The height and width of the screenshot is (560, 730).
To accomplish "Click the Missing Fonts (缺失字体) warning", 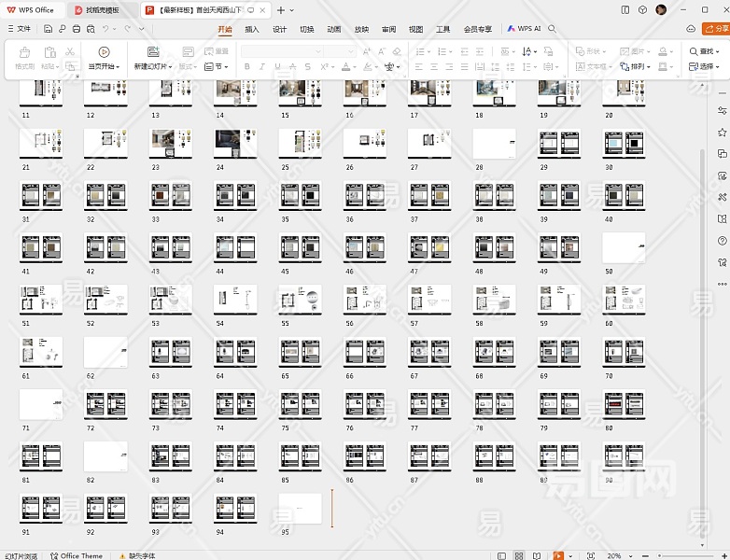I will (x=136, y=555).
